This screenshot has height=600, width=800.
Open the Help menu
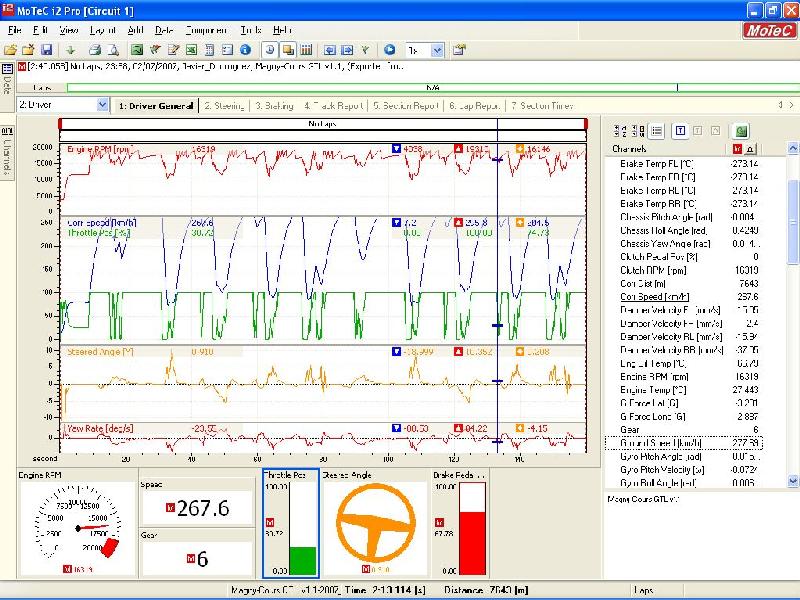282,30
